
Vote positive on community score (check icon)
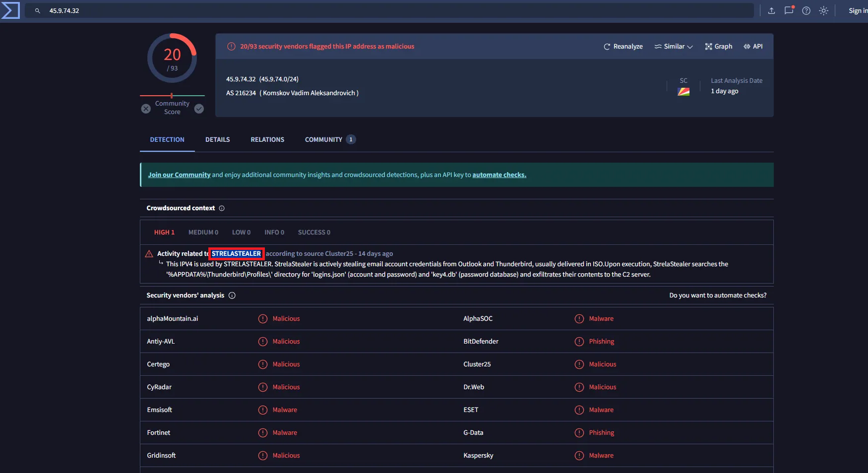pyautogui.click(x=199, y=109)
